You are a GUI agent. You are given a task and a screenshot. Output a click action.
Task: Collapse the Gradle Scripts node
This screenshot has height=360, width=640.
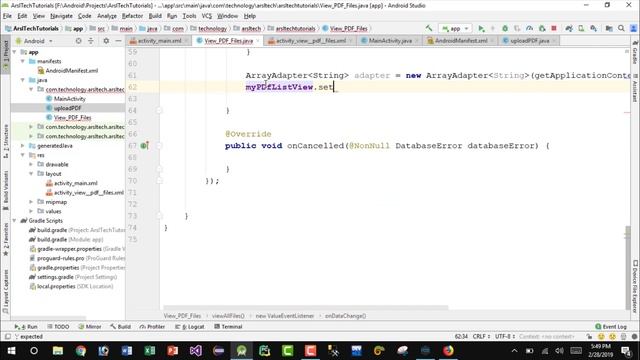15,220
